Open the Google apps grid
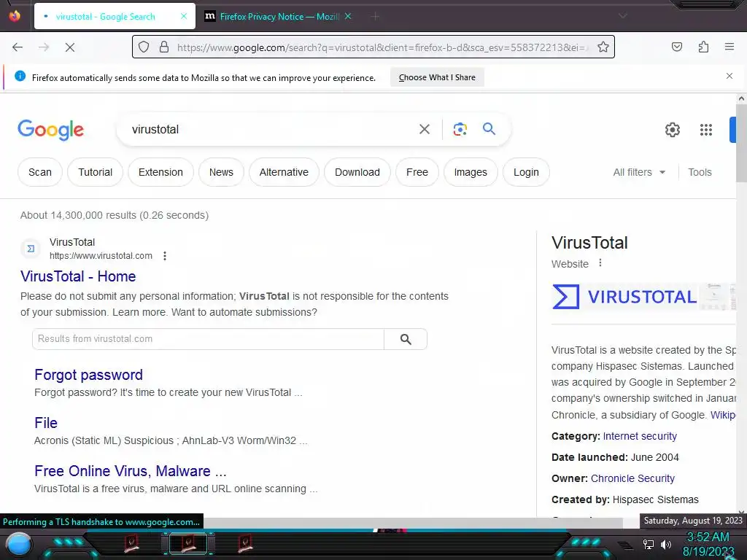 click(x=706, y=130)
